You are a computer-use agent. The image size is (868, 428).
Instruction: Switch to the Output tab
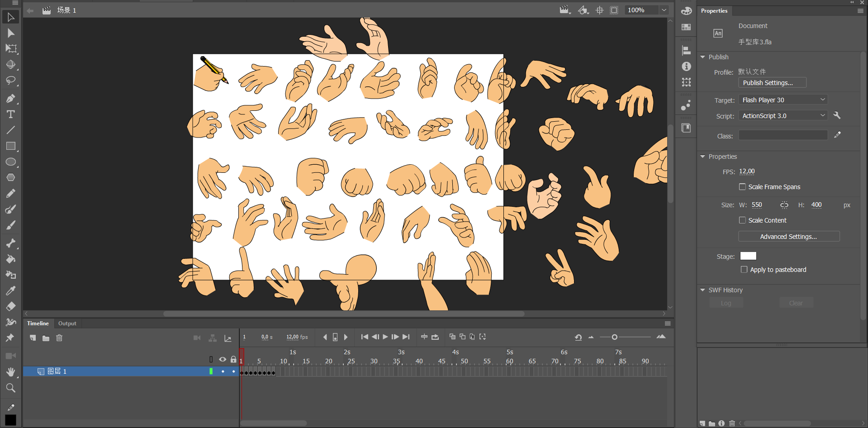click(x=67, y=323)
